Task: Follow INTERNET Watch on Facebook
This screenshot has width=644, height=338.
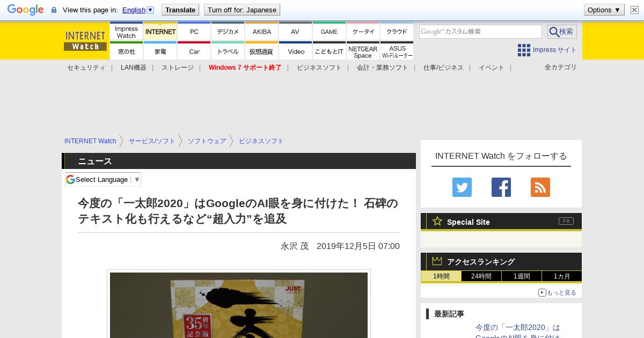Action: click(x=501, y=187)
